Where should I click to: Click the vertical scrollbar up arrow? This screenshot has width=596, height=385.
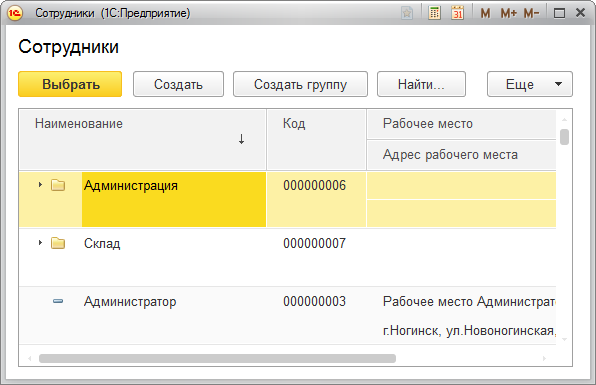point(564,120)
